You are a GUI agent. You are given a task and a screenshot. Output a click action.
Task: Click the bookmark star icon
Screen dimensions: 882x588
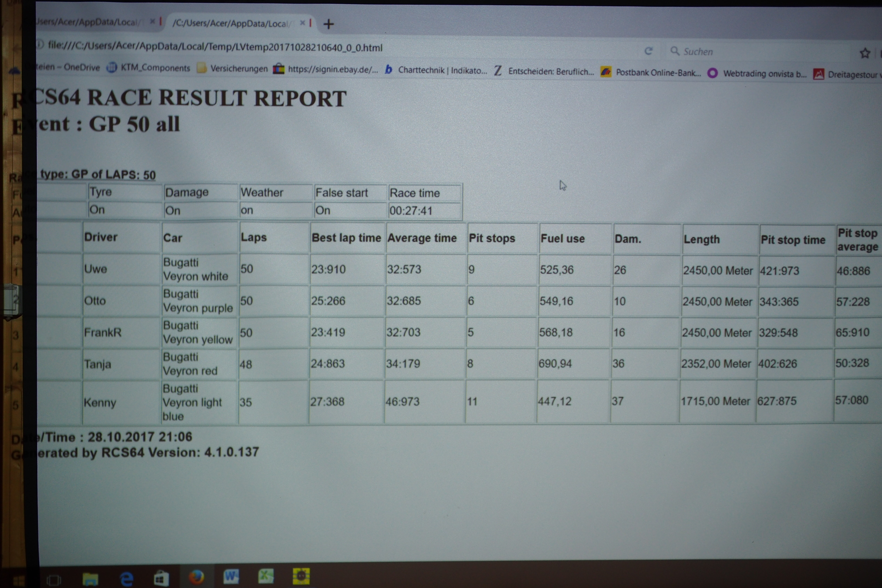[865, 53]
